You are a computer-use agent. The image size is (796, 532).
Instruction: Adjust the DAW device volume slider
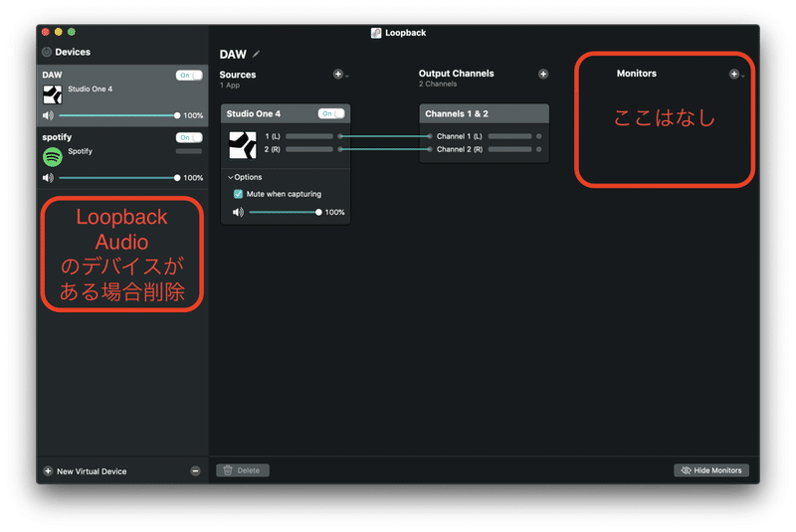tap(117, 115)
